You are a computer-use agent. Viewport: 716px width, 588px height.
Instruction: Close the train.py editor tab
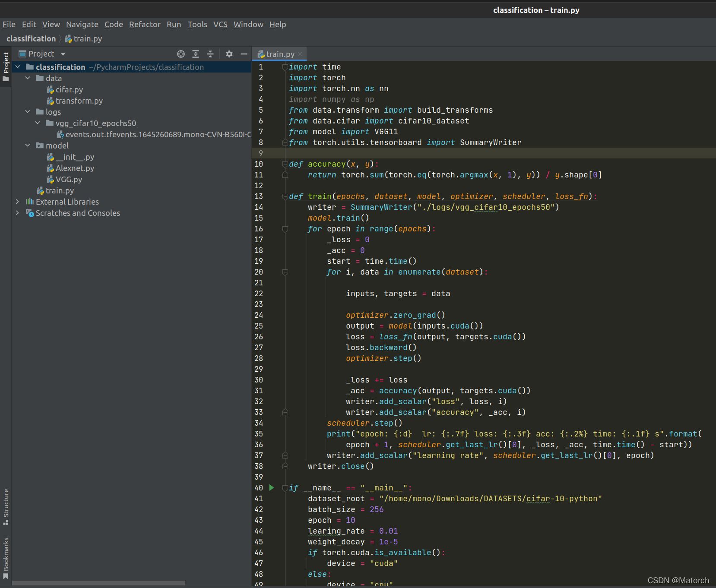[301, 54]
